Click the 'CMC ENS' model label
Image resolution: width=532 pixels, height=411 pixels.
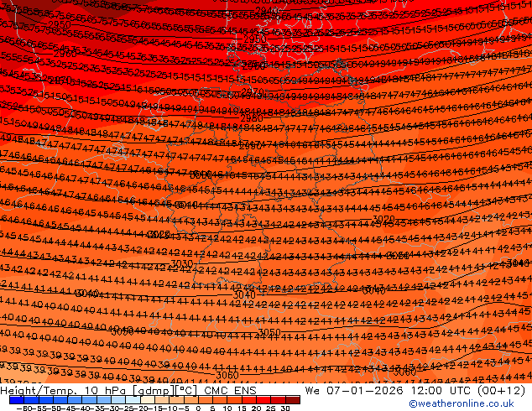click(230, 391)
